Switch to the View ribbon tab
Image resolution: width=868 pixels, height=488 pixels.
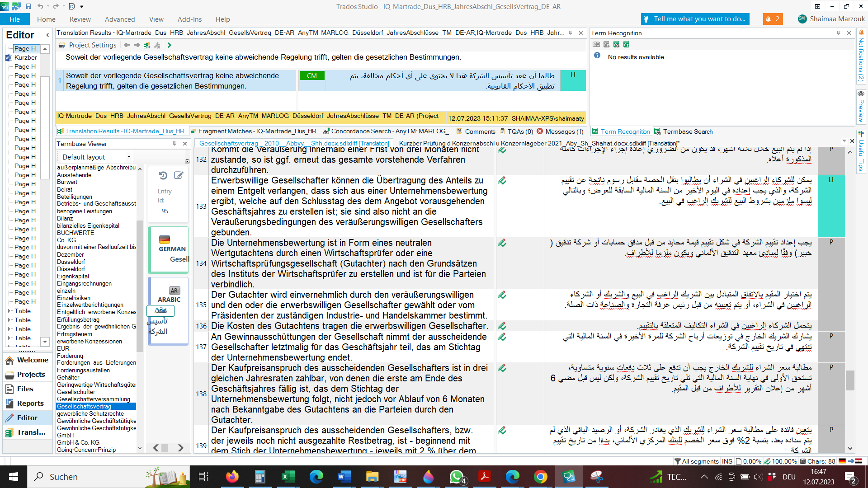(x=156, y=19)
